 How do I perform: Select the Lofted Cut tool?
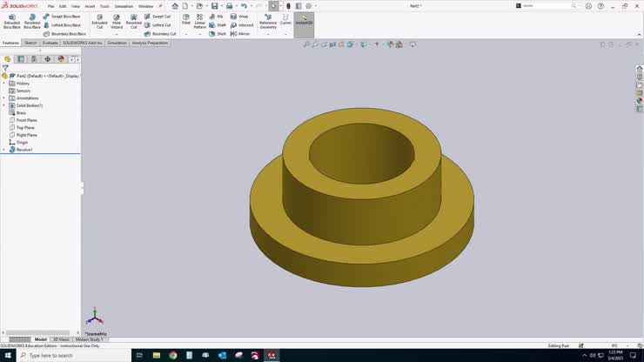(158, 25)
